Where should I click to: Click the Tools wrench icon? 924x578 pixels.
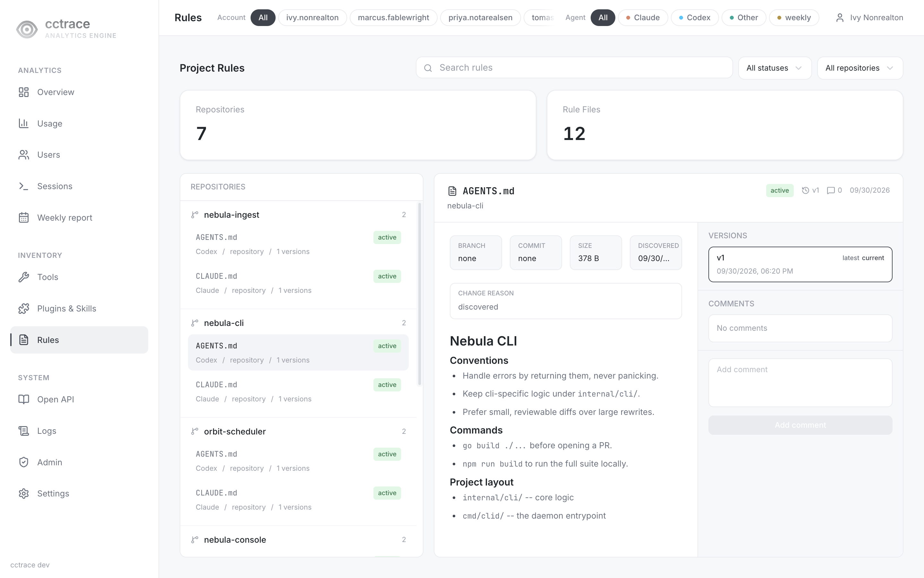(x=24, y=277)
